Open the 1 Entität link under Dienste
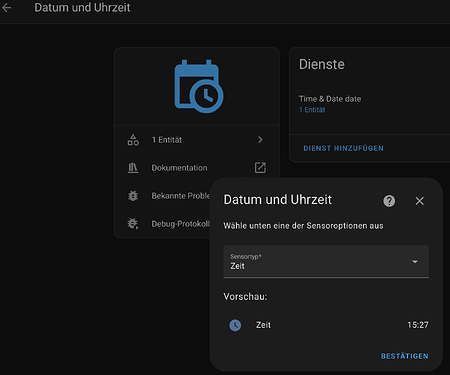Viewport: 450px width, 375px height. pos(312,110)
